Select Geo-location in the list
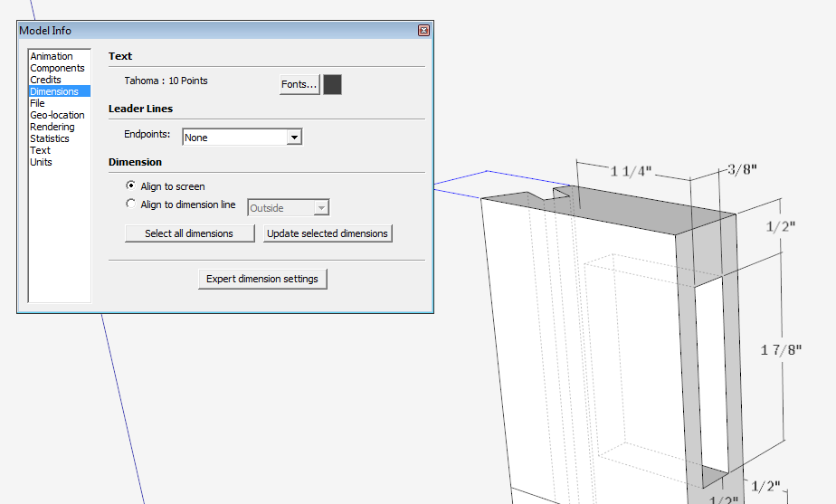Screen dimensions: 836x504 tap(57, 115)
